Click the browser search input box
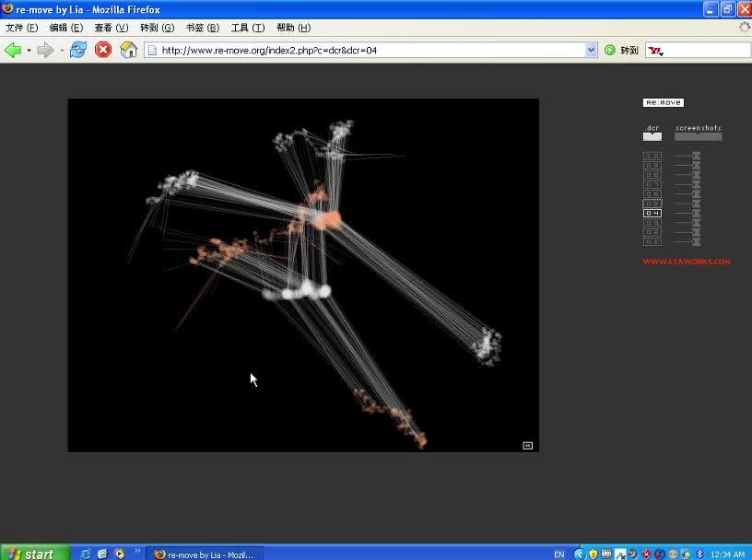The width and height of the screenshot is (752, 560). click(708, 50)
